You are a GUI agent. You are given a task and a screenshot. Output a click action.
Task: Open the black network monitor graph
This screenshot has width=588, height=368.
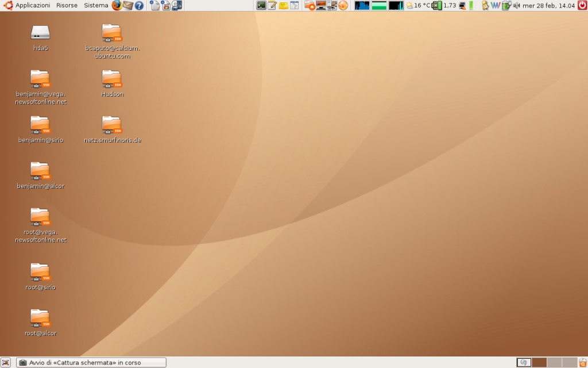click(x=396, y=5)
